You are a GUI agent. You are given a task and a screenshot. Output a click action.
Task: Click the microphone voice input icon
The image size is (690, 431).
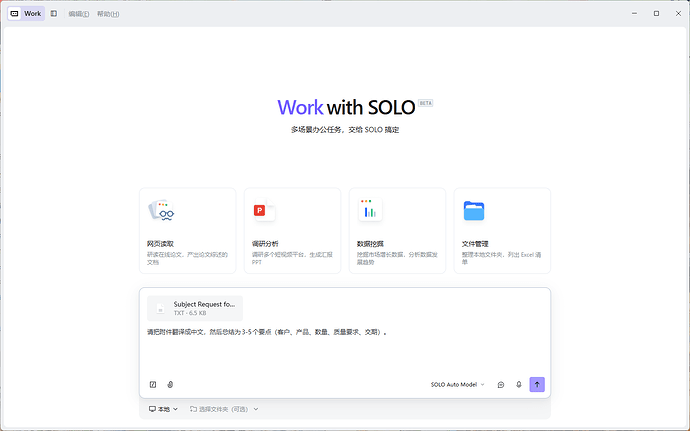(519, 384)
